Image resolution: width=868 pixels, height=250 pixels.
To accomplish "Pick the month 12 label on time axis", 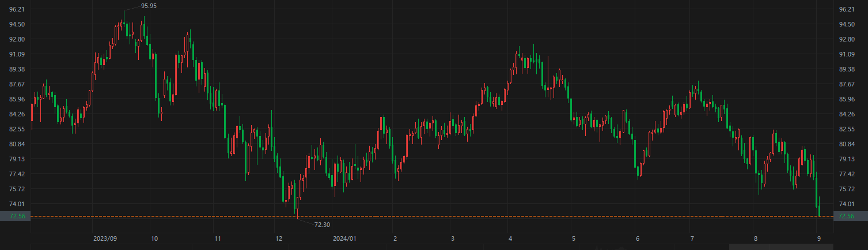I will [x=278, y=238].
